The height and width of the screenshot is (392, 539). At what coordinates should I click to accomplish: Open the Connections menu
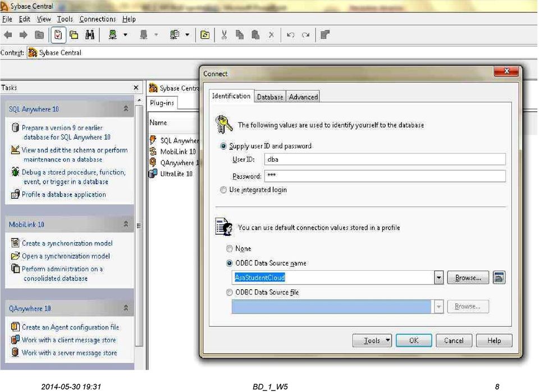pyautogui.click(x=98, y=19)
